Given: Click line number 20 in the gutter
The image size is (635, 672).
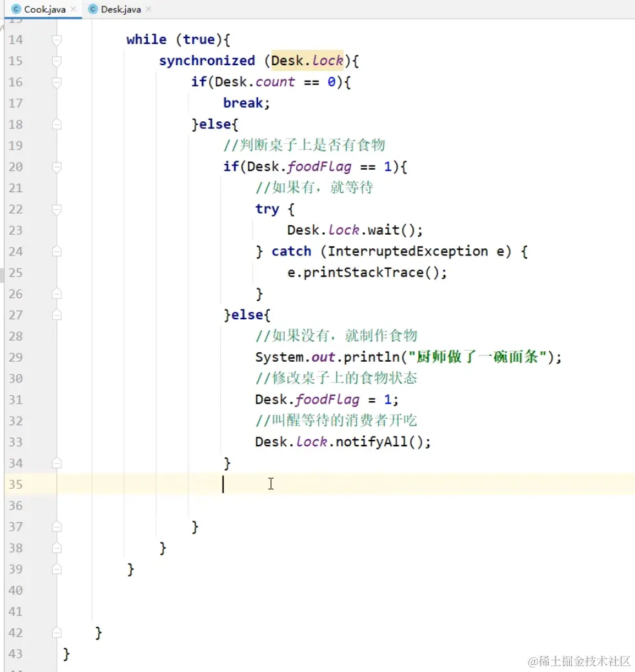Looking at the screenshot, I should (16, 166).
